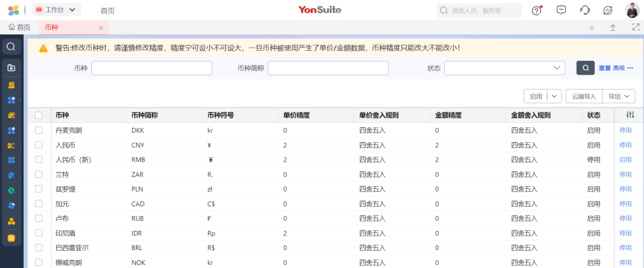The width and height of the screenshot is (644, 268).
Task: Click the dark search button in filter bar
Action: pos(586,68)
